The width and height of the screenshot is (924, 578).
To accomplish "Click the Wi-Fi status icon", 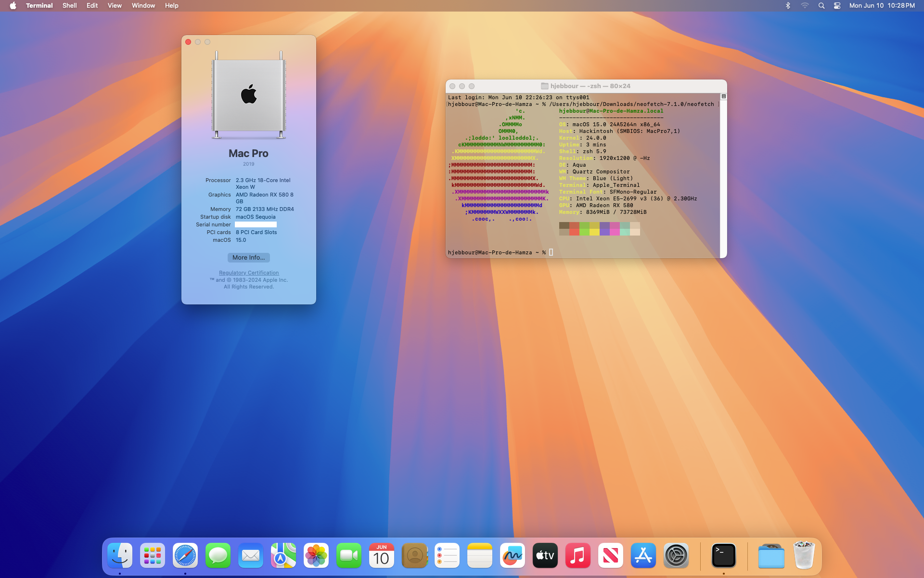I will tap(805, 6).
